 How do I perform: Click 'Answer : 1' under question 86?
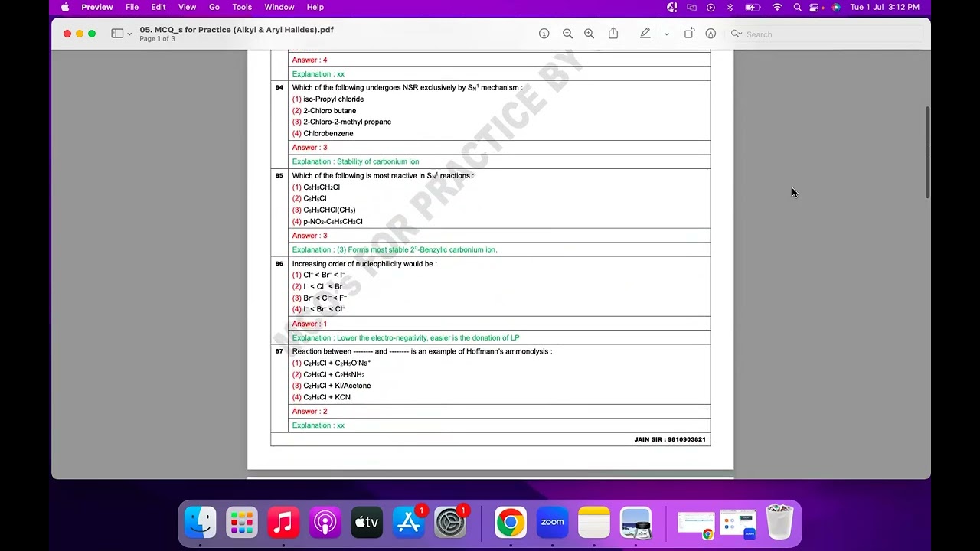click(309, 324)
